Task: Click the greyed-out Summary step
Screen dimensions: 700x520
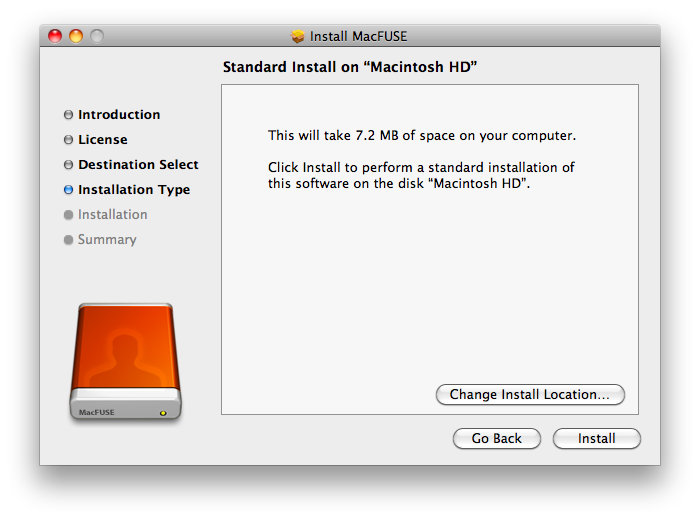Action: point(107,240)
